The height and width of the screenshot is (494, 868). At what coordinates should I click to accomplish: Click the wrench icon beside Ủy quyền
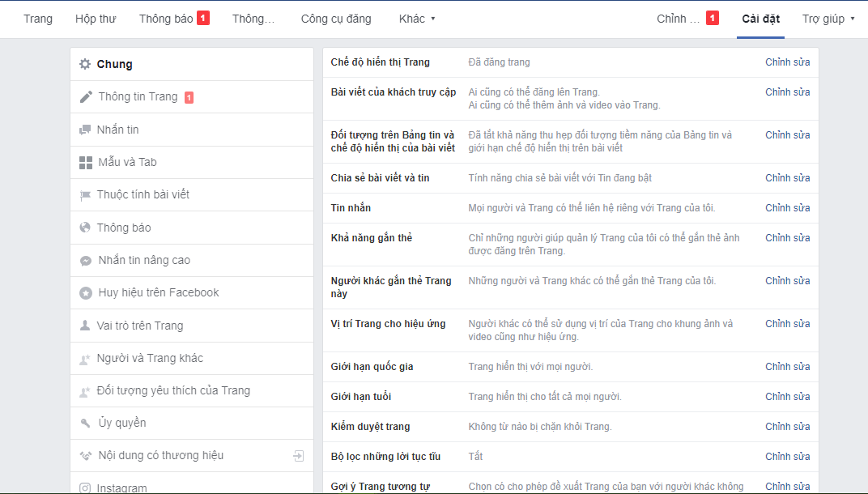coord(85,423)
